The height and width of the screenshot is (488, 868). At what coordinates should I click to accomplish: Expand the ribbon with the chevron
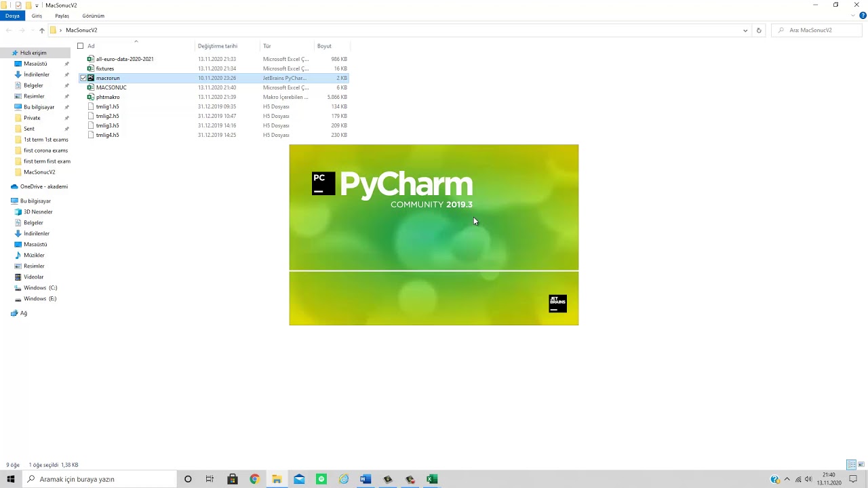pos(854,16)
